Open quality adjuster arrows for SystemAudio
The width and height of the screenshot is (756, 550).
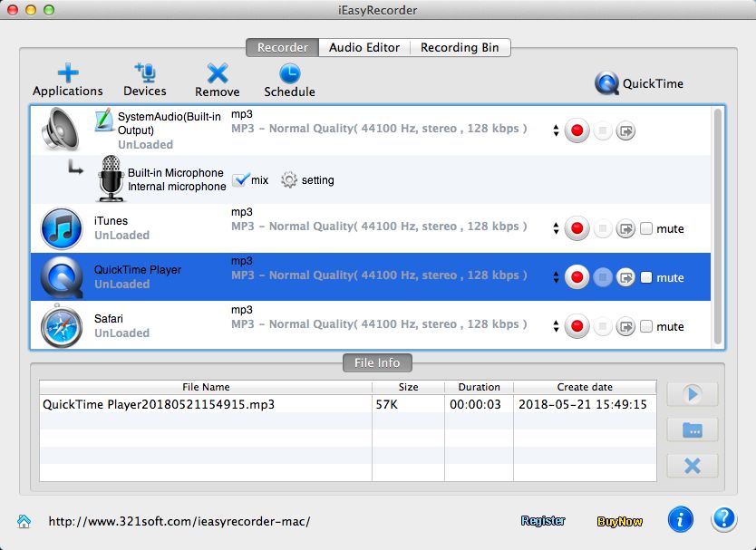point(556,130)
